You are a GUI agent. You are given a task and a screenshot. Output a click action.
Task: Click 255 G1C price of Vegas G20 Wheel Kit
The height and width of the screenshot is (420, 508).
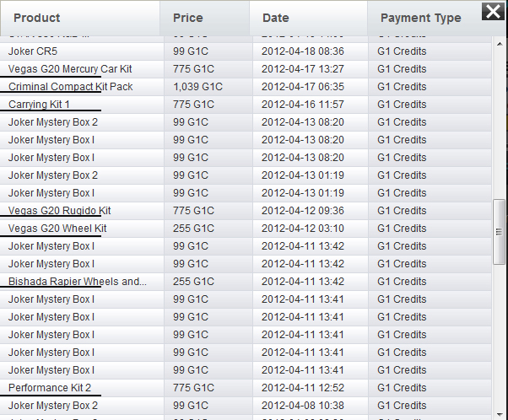click(193, 229)
